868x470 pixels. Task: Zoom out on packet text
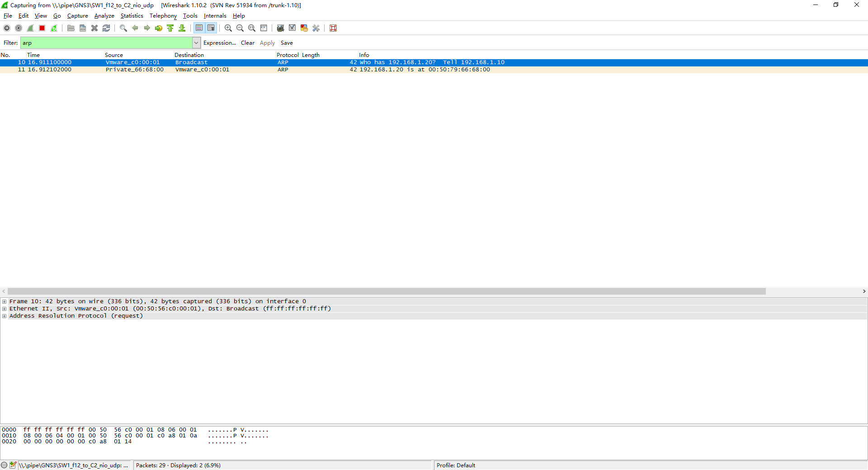240,28
